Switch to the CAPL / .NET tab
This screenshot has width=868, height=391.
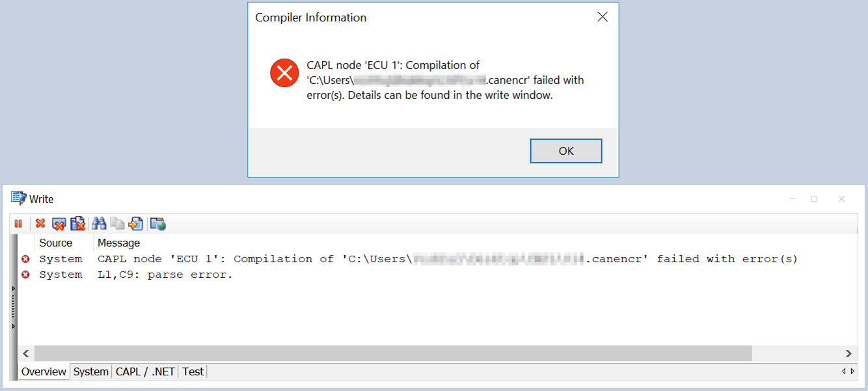click(145, 371)
